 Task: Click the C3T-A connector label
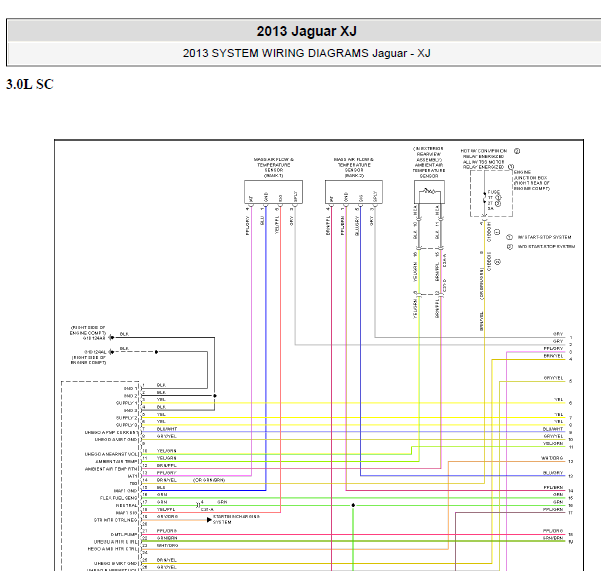(x=207, y=510)
